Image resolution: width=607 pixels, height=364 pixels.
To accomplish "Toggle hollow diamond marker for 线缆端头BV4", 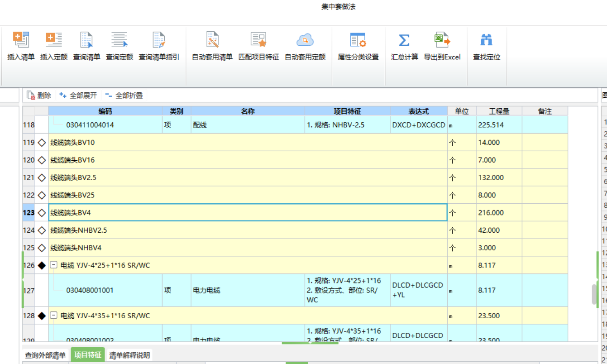I will (x=42, y=213).
